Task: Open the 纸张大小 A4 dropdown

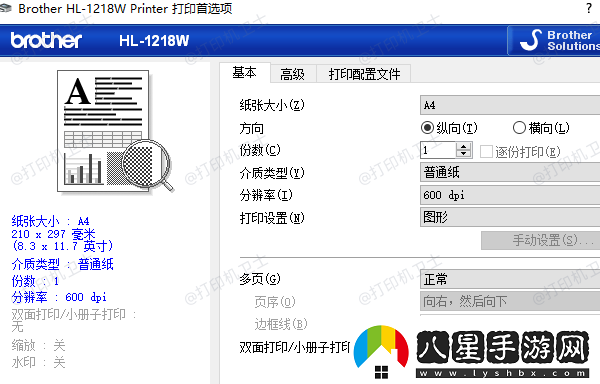Action: tap(510, 105)
